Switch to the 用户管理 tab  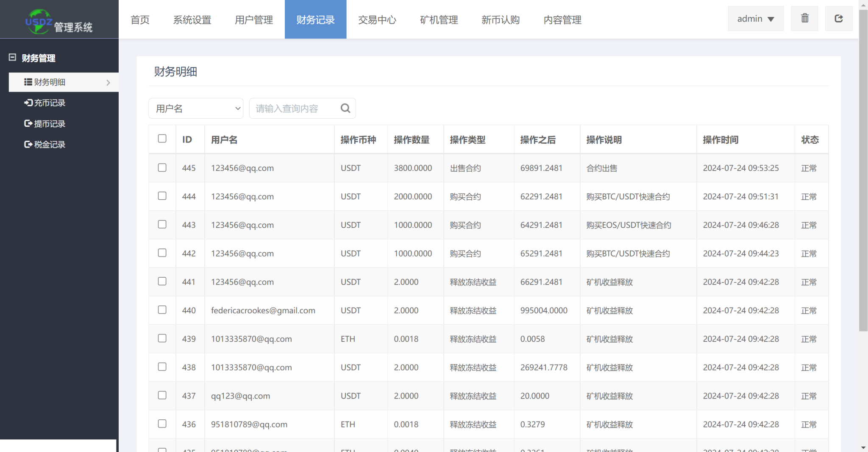[x=254, y=20]
